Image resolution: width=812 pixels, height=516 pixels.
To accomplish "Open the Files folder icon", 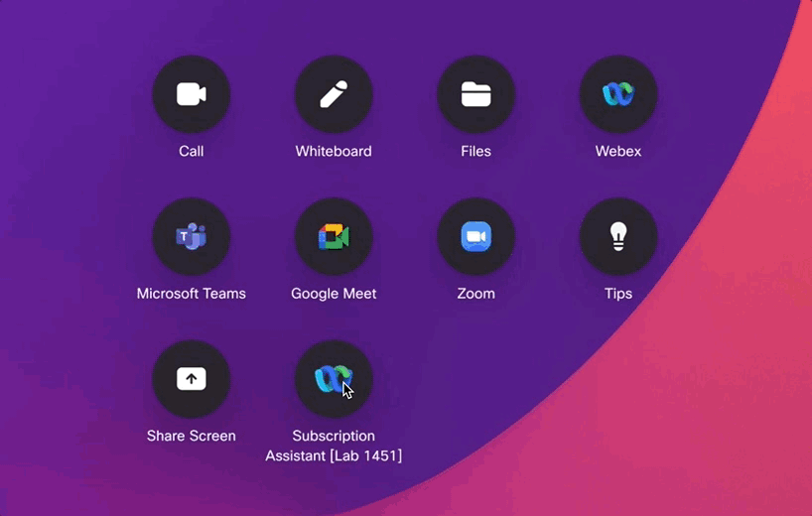I will pyautogui.click(x=476, y=94).
